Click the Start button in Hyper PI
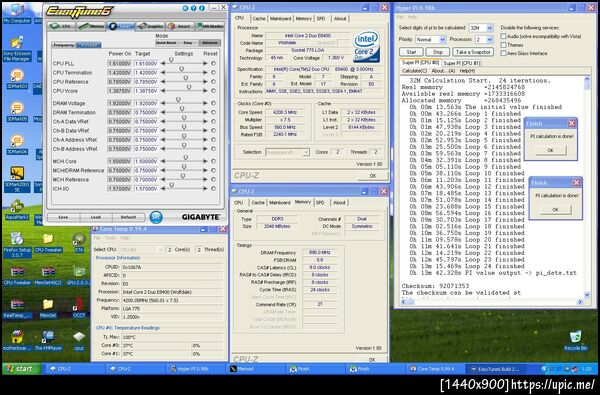The height and width of the screenshot is (395, 600). [x=411, y=52]
